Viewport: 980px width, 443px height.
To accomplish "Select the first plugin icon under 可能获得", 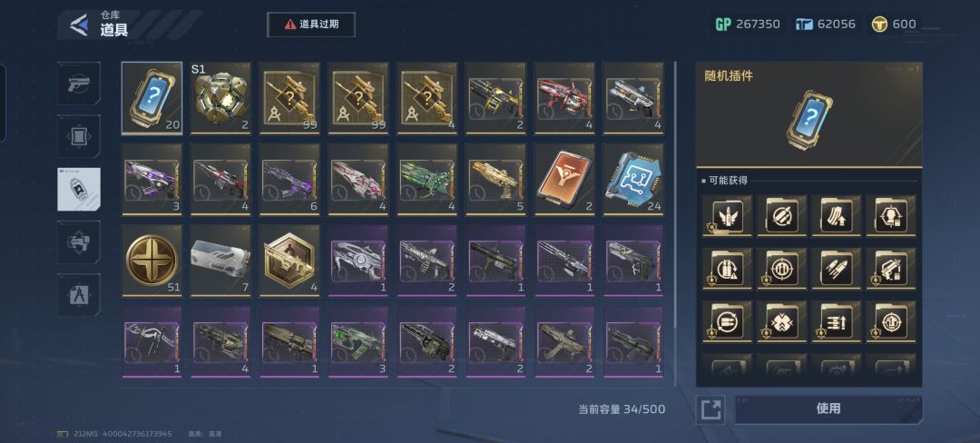I will 727,215.
